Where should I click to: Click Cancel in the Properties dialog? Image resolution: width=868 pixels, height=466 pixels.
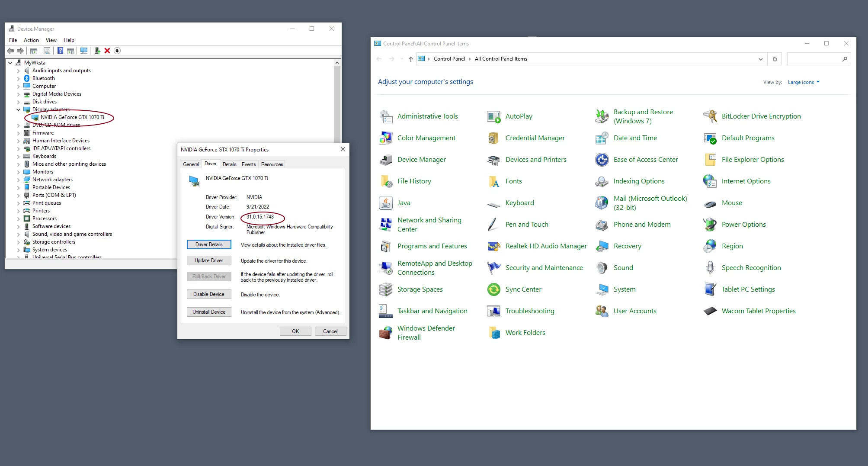330,331
